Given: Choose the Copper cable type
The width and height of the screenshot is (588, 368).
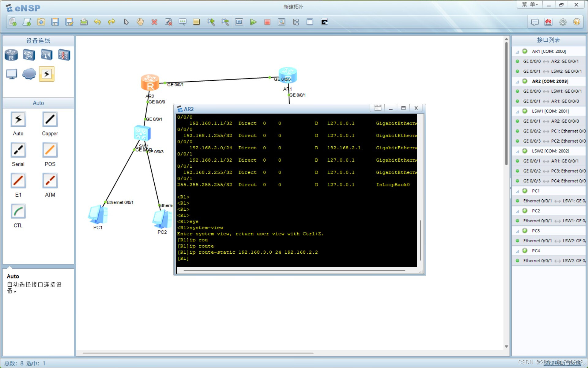Looking at the screenshot, I should 50,120.
